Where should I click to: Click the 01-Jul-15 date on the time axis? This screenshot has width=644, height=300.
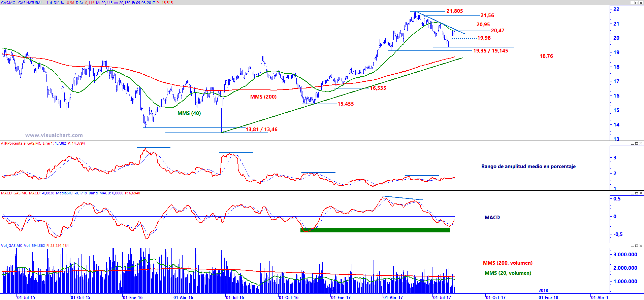(x=26, y=297)
